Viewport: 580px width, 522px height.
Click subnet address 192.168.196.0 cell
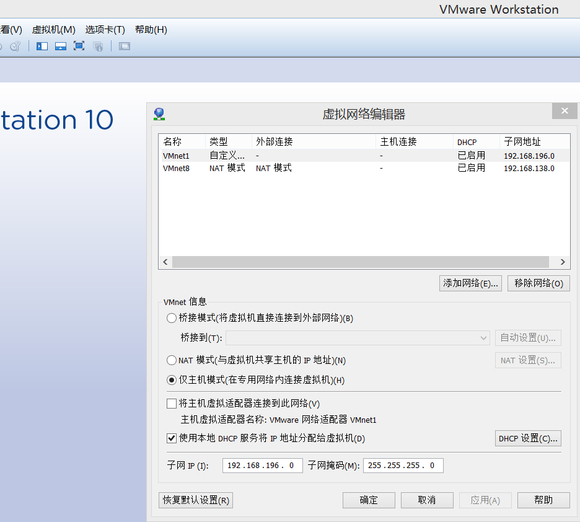(529, 156)
